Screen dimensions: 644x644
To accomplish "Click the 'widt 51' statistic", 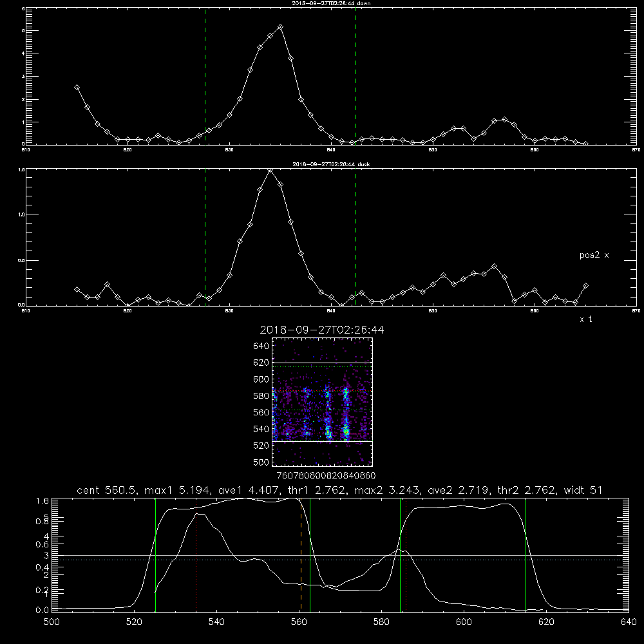I will 583,490.
